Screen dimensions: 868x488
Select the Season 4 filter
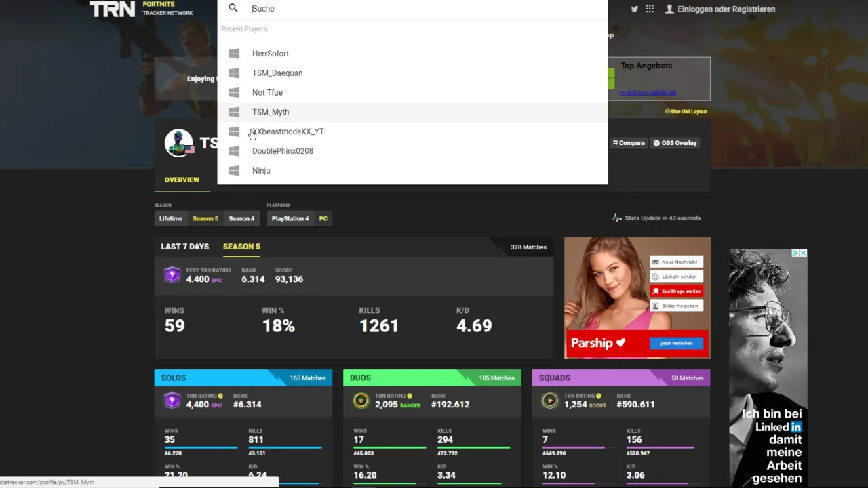coord(241,218)
